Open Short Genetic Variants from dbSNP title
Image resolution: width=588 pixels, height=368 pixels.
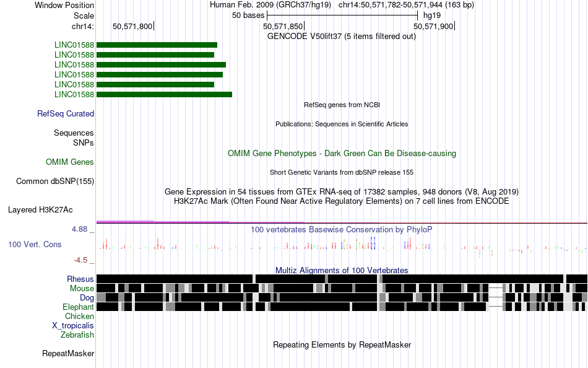coord(342,172)
